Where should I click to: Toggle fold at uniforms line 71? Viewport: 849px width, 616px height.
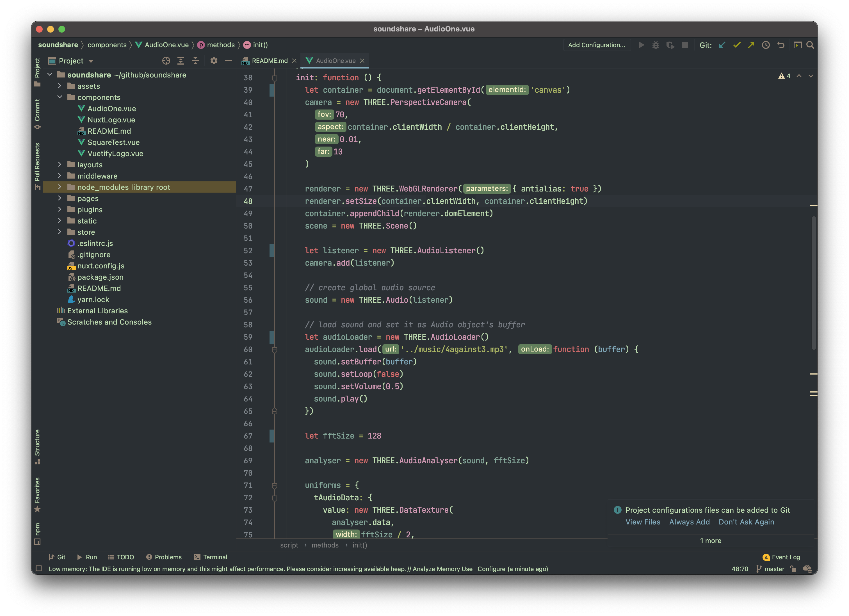coord(274,485)
